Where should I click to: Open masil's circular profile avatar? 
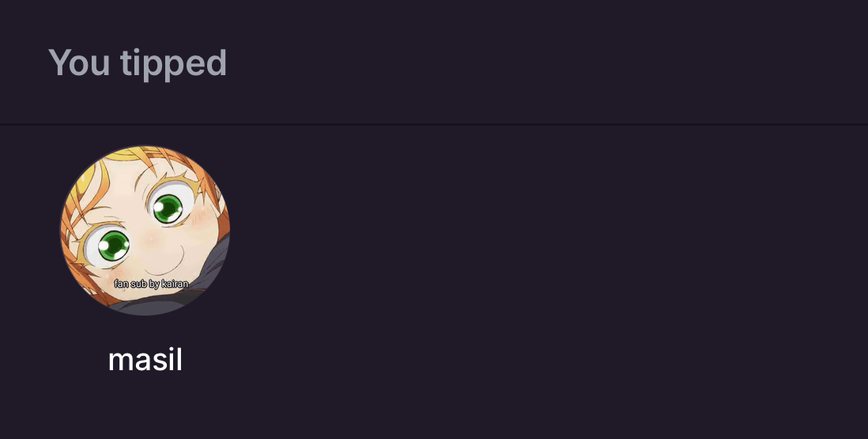point(145,230)
